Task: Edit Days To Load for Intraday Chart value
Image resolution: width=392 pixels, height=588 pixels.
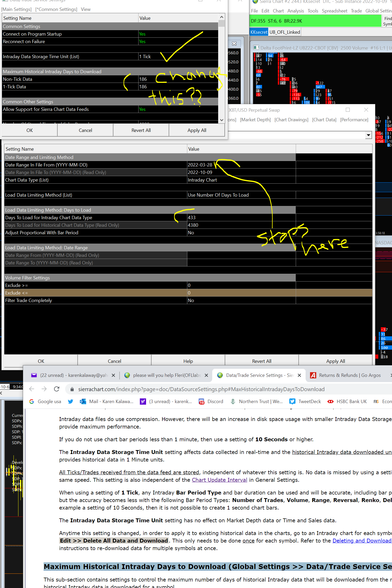Action: (x=241, y=218)
